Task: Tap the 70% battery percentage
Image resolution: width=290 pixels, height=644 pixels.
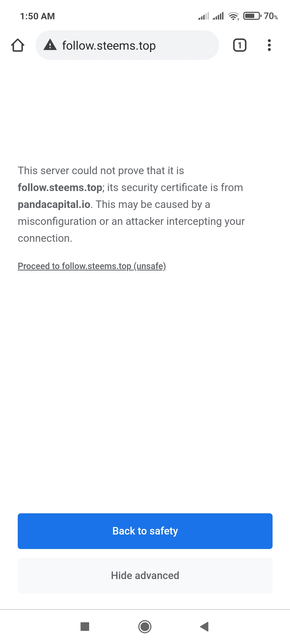Action: point(271,16)
